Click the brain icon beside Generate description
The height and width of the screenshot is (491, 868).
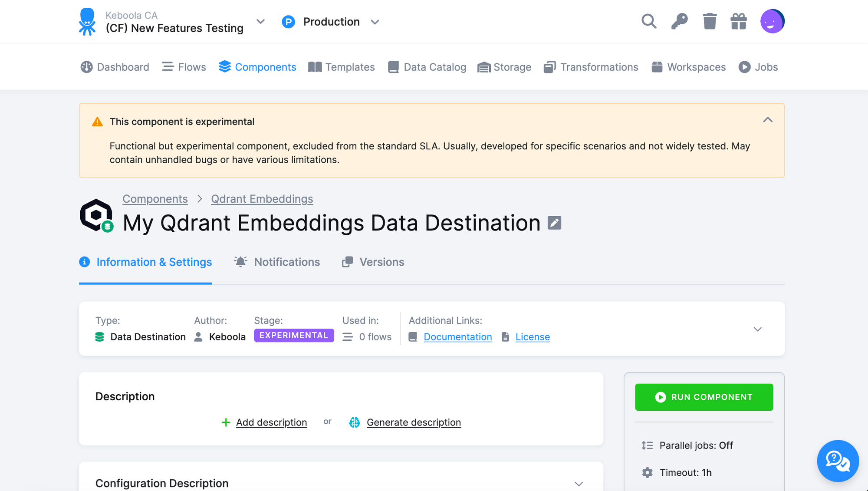click(355, 422)
